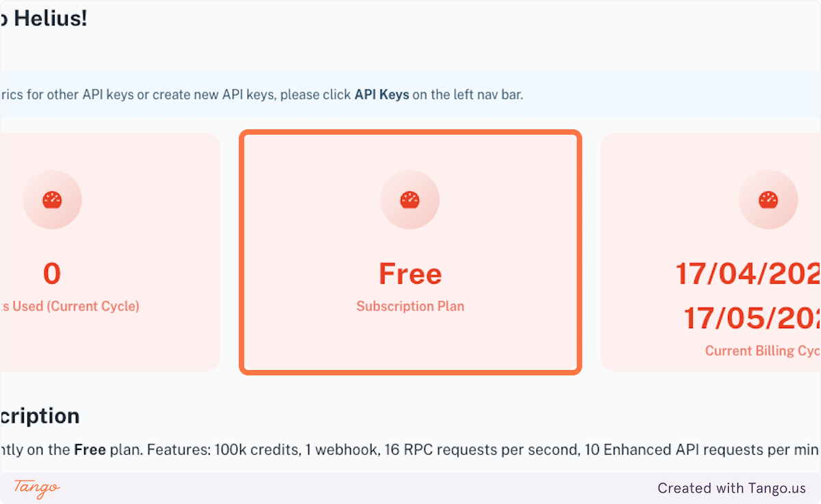Screen dimensions: 821x504
Task: Click the Tango logo in the footer
Action: (x=38, y=488)
